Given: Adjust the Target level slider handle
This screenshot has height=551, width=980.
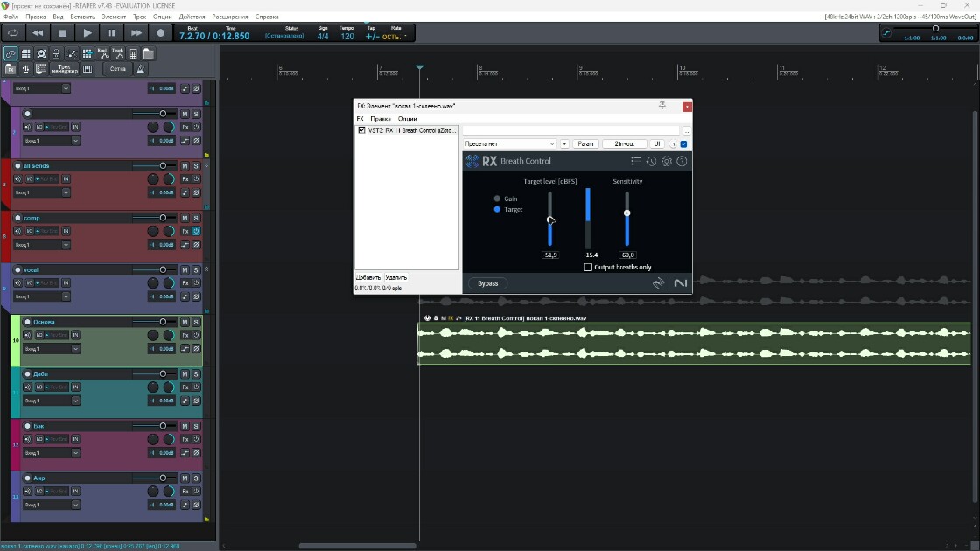Looking at the screenshot, I should point(550,220).
